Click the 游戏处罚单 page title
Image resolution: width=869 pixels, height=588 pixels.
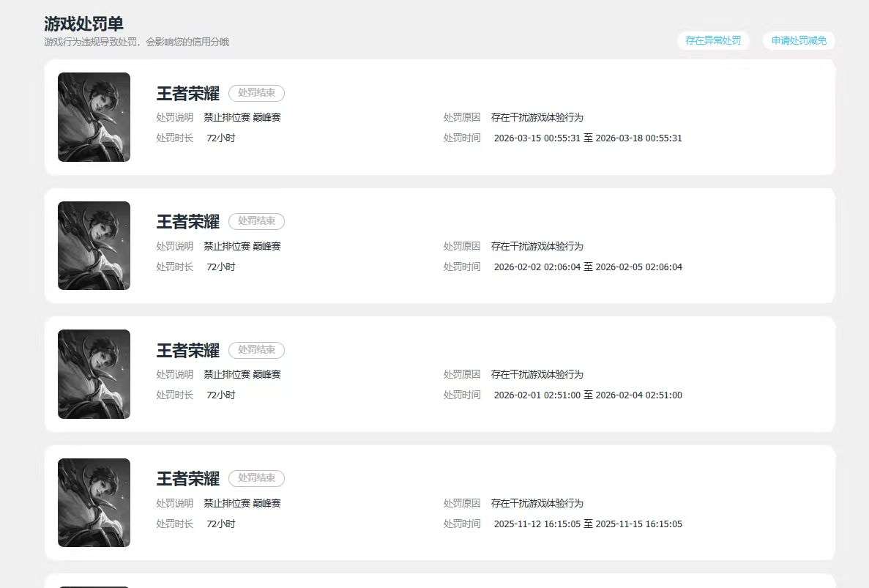pyautogui.click(x=83, y=24)
